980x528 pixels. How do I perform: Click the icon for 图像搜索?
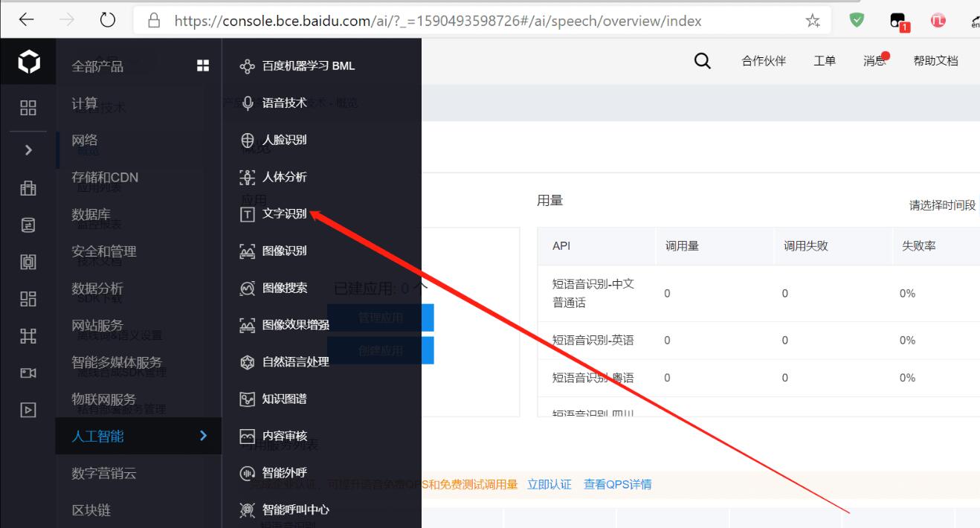248,288
